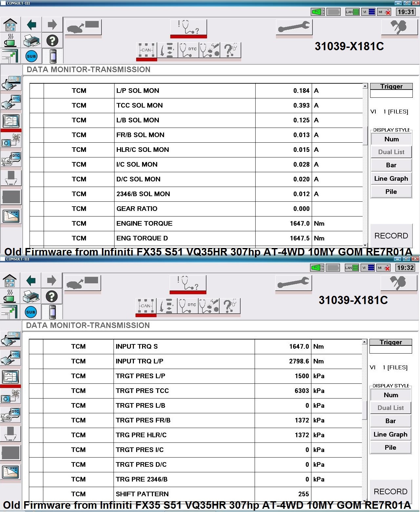420x512 pixels.
Task: Select the ENGINE TORQUE row
Action: coord(196,223)
